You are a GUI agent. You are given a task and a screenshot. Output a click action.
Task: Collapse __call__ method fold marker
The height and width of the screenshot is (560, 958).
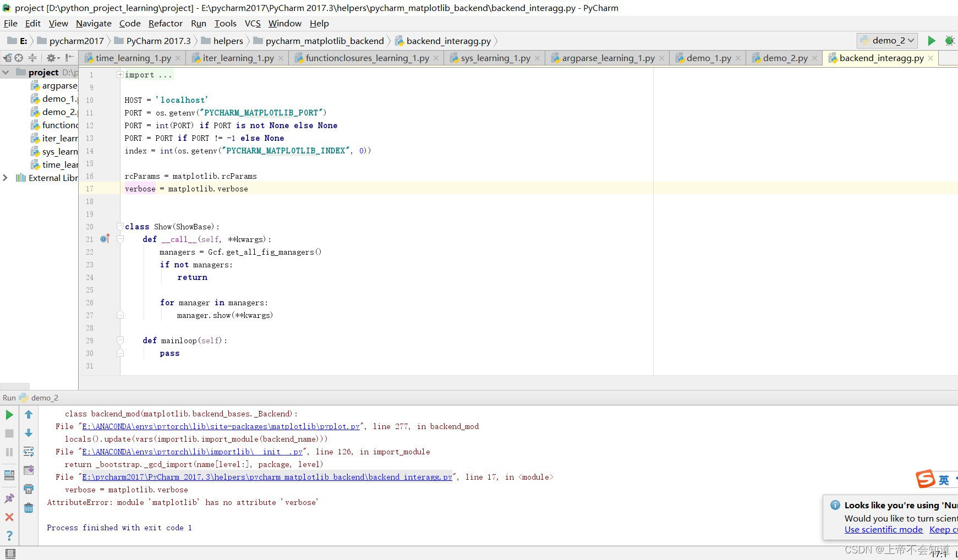(119, 239)
